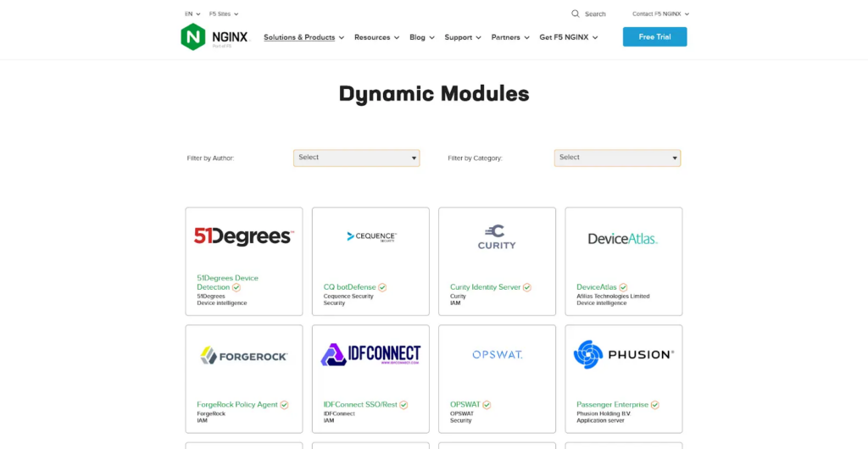Open the Get F5 NGINX menu
The image size is (868, 449).
tap(569, 37)
